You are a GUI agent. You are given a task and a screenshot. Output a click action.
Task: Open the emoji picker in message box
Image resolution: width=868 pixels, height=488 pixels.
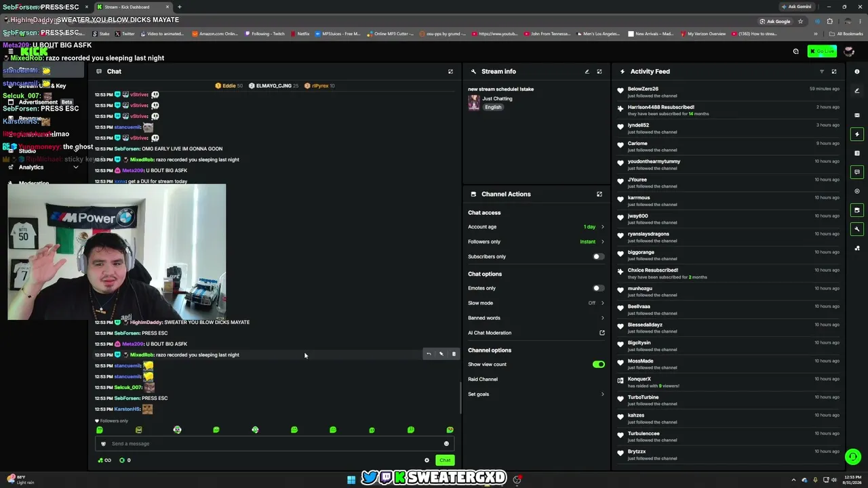[446, 443]
